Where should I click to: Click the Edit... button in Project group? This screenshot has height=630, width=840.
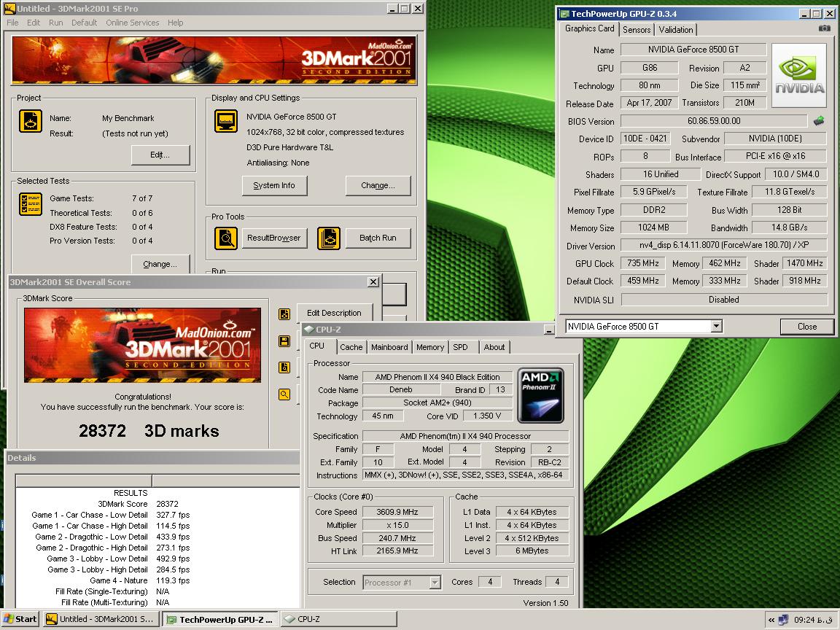pos(160,155)
